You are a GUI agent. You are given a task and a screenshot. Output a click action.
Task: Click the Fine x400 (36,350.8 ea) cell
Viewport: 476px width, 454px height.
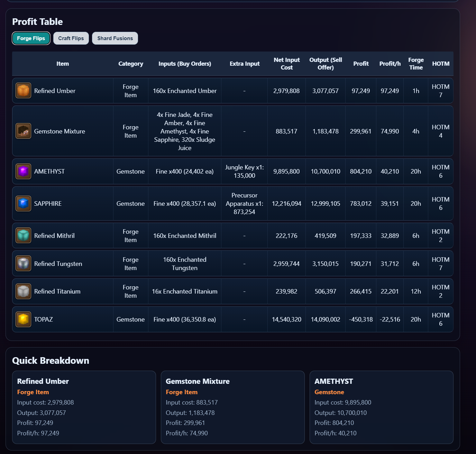[x=185, y=319]
